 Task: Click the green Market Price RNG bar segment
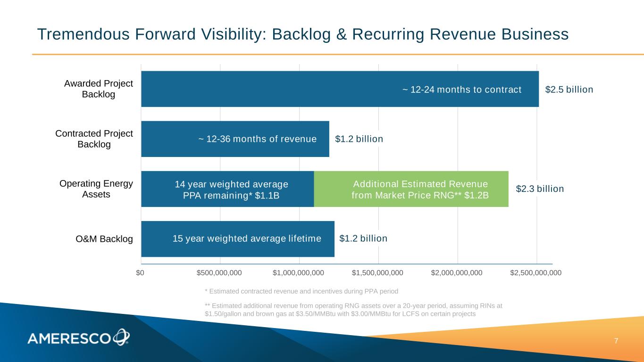411,189
